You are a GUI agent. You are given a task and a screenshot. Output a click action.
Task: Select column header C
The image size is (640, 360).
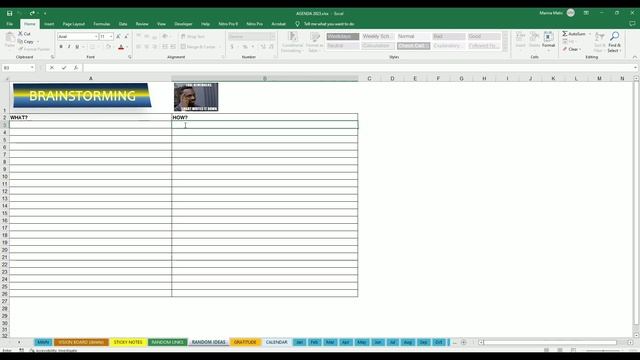click(x=369, y=78)
